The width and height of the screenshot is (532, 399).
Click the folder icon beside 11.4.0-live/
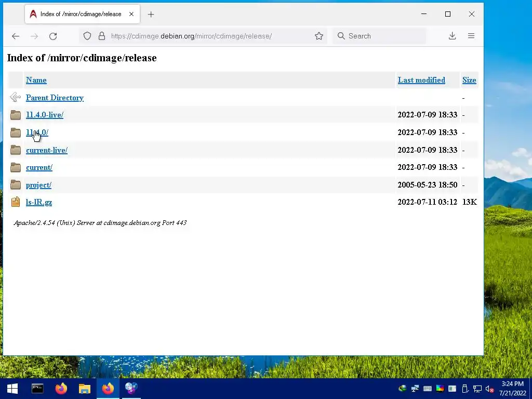15,115
